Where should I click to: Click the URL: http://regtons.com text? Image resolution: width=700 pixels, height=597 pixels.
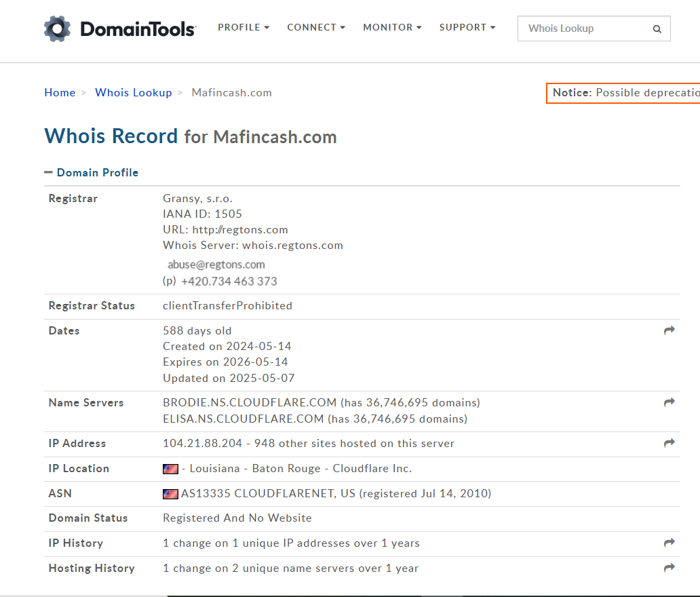click(x=225, y=229)
